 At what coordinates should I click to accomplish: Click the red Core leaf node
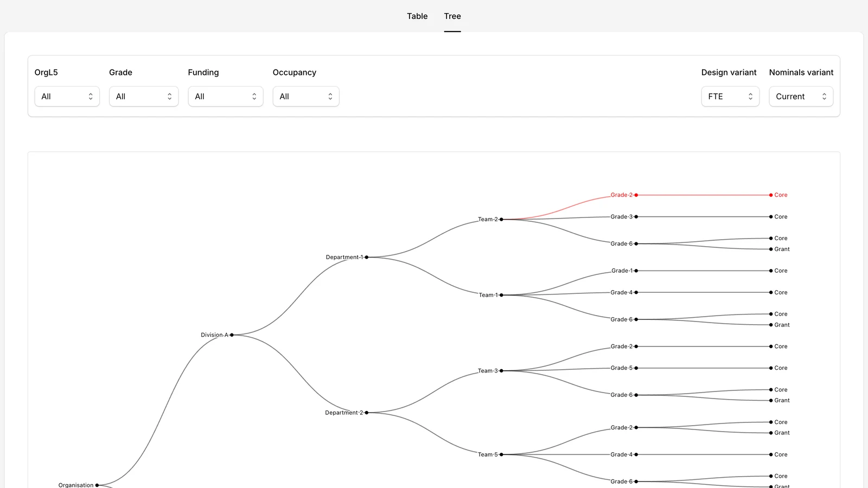pos(771,195)
